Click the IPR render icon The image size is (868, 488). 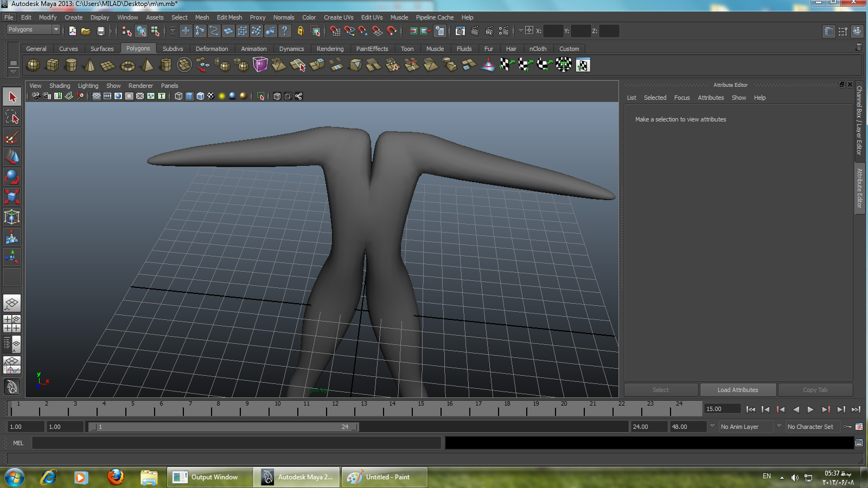click(x=489, y=31)
